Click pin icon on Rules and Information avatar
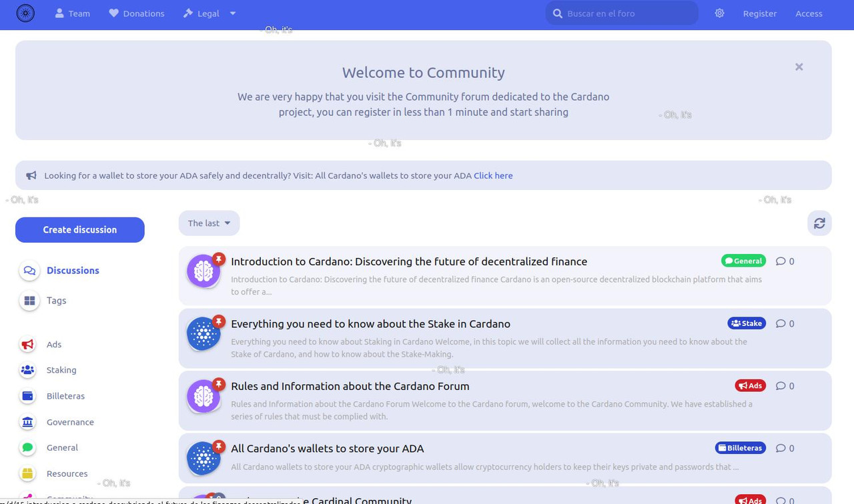This screenshot has width=854, height=504. coord(218,384)
